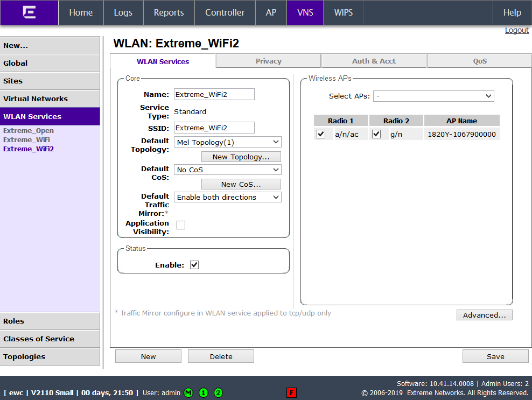Image resolution: width=532 pixels, height=400 pixels.
Task: Switch to the QoS tab
Action: [x=480, y=61]
